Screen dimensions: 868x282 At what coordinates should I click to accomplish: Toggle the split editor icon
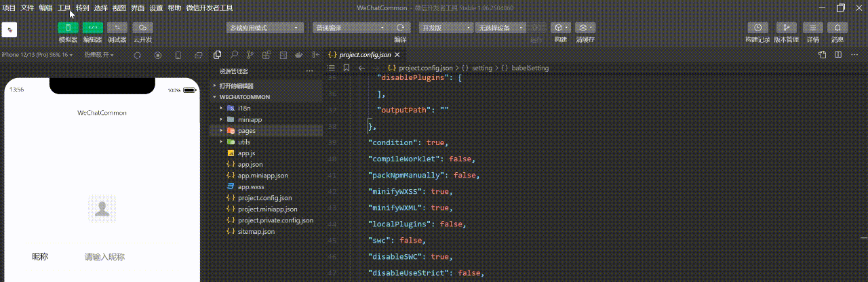(x=837, y=55)
